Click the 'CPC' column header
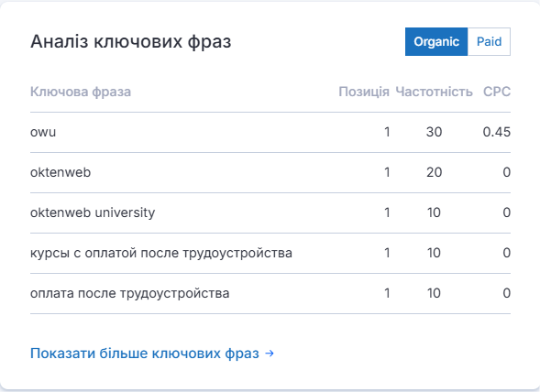Screen dimensions: 540x392 (x=497, y=92)
